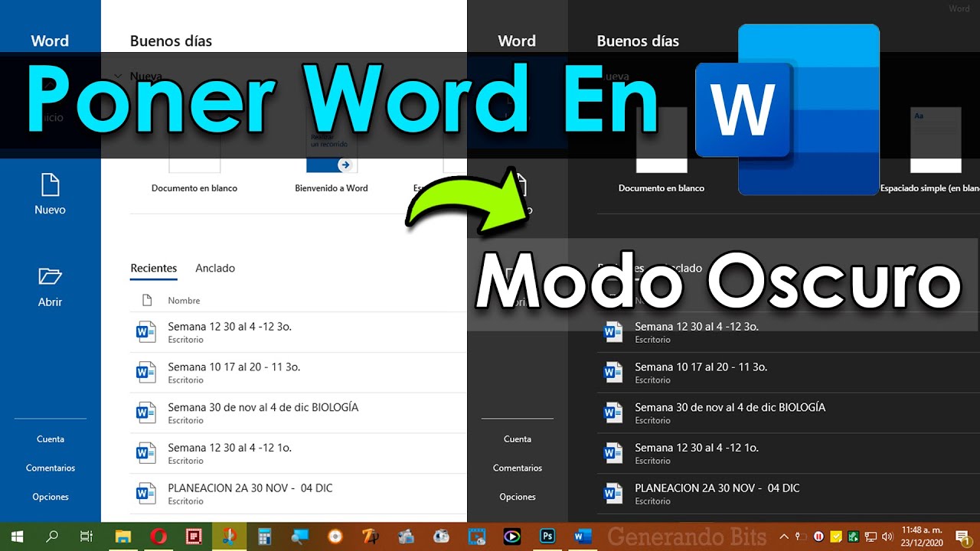Open Task View on the taskbar
The width and height of the screenshot is (980, 551).
(x=87, y=536)
